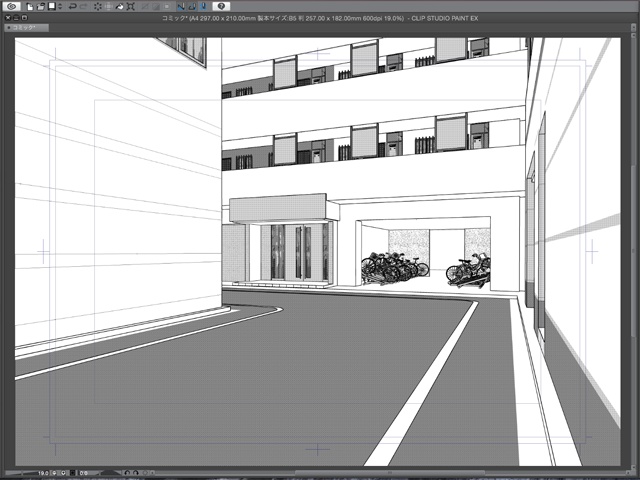Screen dimensions: 640x480
Task: Zoom in using status bar button
Action: (x=64, y=473)
